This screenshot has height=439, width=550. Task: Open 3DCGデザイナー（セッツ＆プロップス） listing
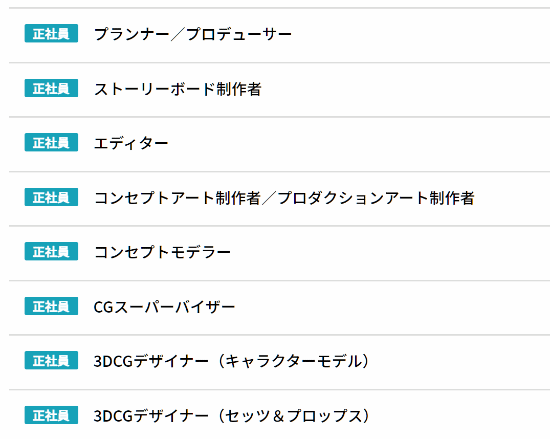click(232, 416)
